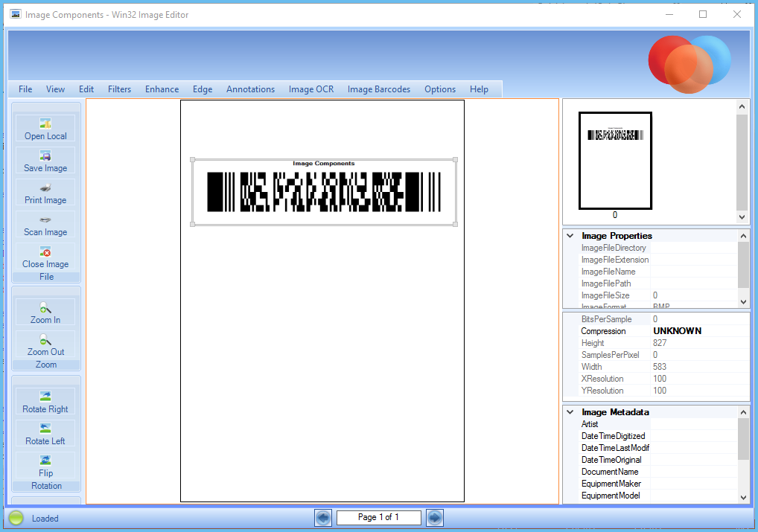Click the Zoom In magnifier icon
Image resolution: width=758 pixels, height=532 pixels.
coord(45,307)
